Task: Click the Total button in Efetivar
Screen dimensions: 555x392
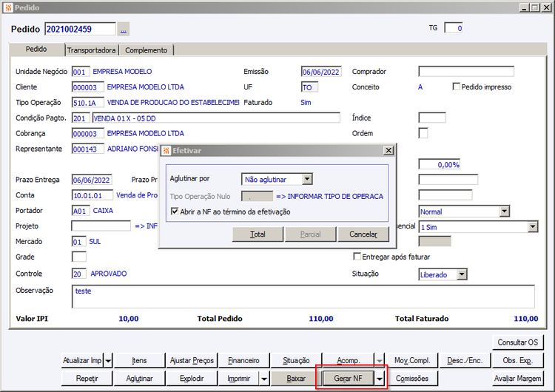Action: click(x=258, y=234)
